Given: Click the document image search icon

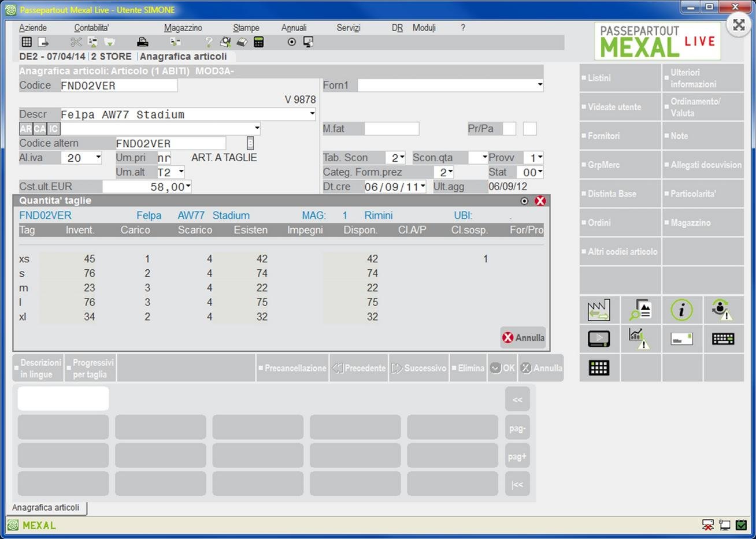Looking at the screenshot, I should pyautogui.click(x=640, y=310).
